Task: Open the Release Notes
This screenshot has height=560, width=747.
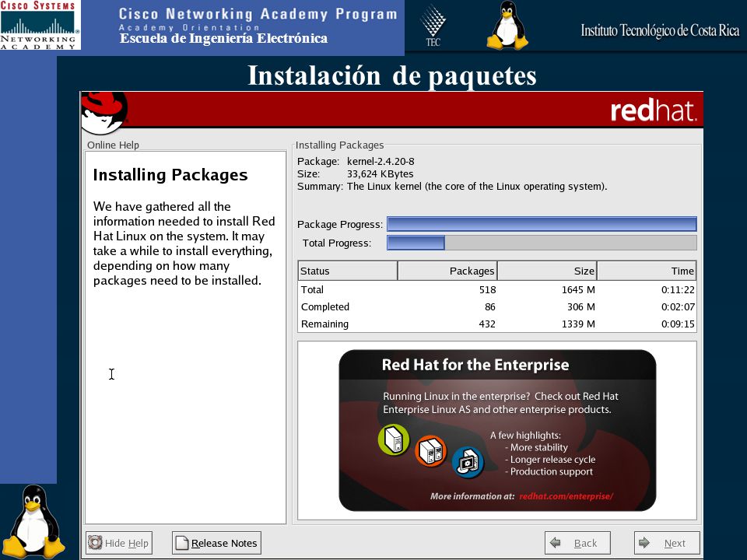Action: tap(216, 543)
